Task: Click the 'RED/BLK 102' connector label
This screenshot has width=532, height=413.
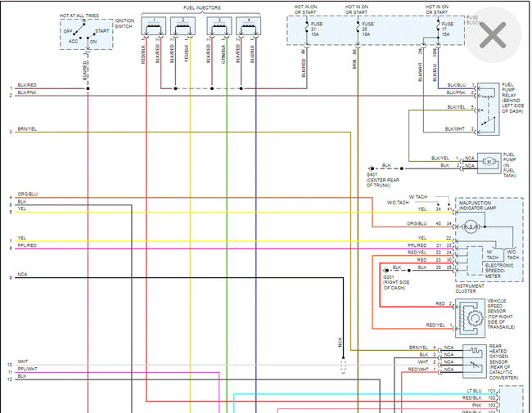Action: click(479, 397)
